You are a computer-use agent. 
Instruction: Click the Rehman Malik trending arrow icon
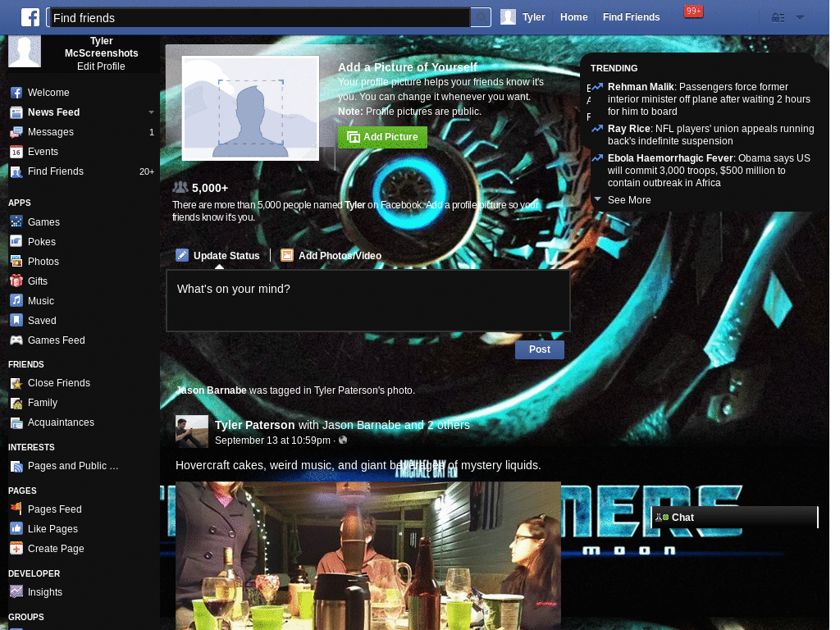click(x=597, y=86)
